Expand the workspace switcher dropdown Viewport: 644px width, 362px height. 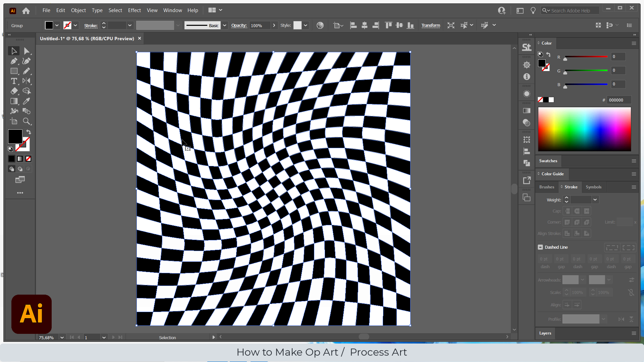click(221, 10)
